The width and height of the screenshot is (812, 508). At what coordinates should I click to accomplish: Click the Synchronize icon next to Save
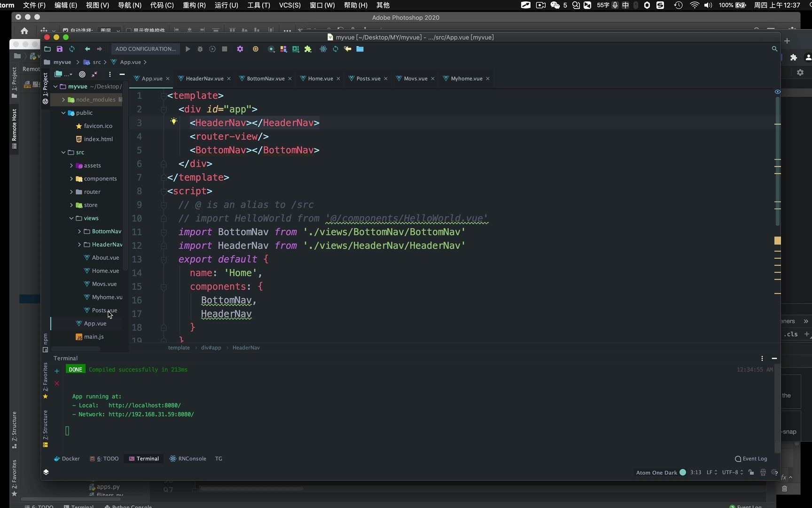pos(72,49)
